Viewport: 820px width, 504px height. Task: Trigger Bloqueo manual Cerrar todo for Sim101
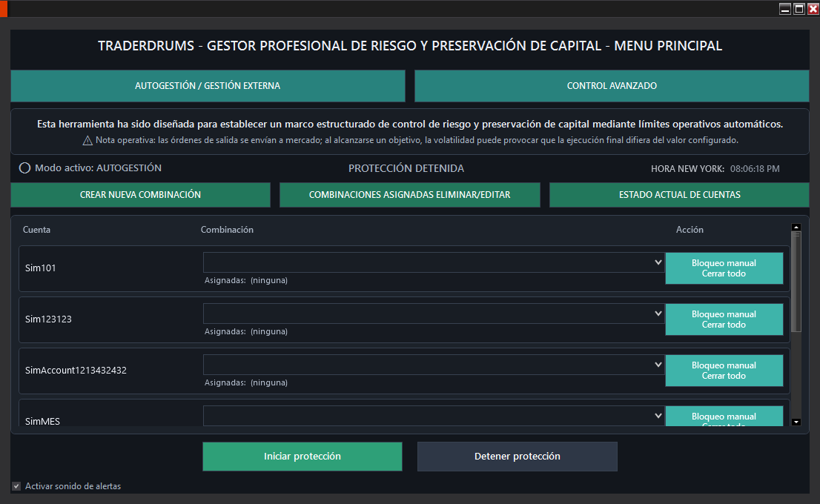pyautogui.click(x=724, y=268)
